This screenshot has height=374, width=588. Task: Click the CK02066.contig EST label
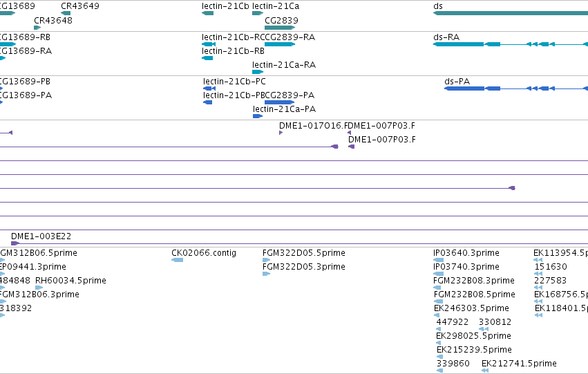point(204,253)
